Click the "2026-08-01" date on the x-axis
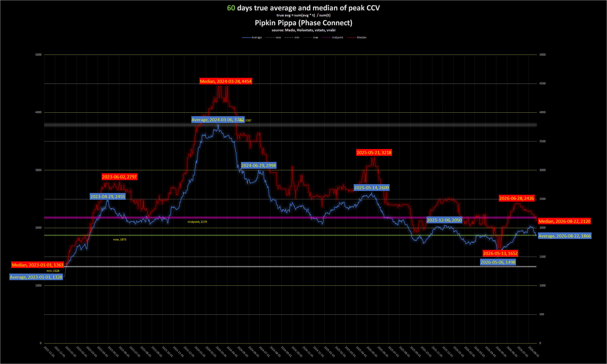Screen dimensions: 607x364 tap(534, 352)
